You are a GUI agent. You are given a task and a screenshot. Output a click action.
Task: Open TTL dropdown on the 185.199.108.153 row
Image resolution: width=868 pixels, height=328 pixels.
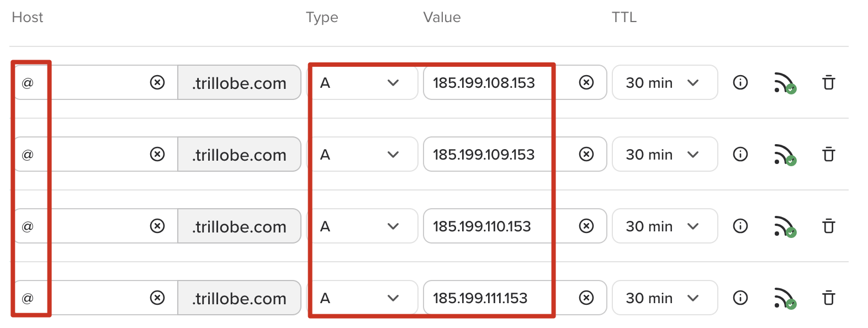(664, 83)
